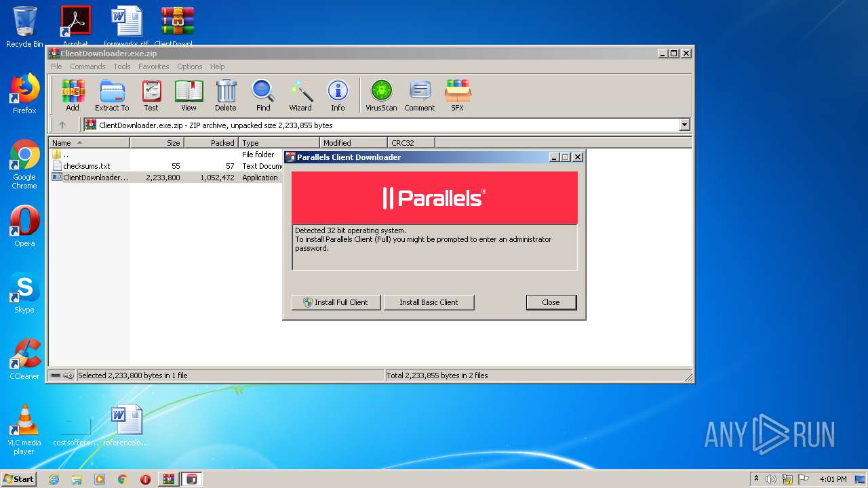Switch to WinRAR taskbar button

point(168,479)
